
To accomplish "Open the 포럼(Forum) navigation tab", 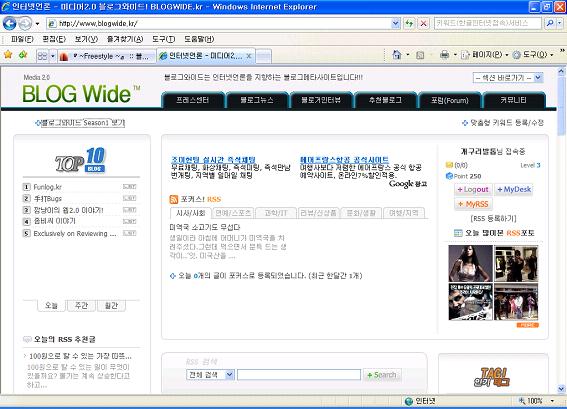I will [449, 100].
